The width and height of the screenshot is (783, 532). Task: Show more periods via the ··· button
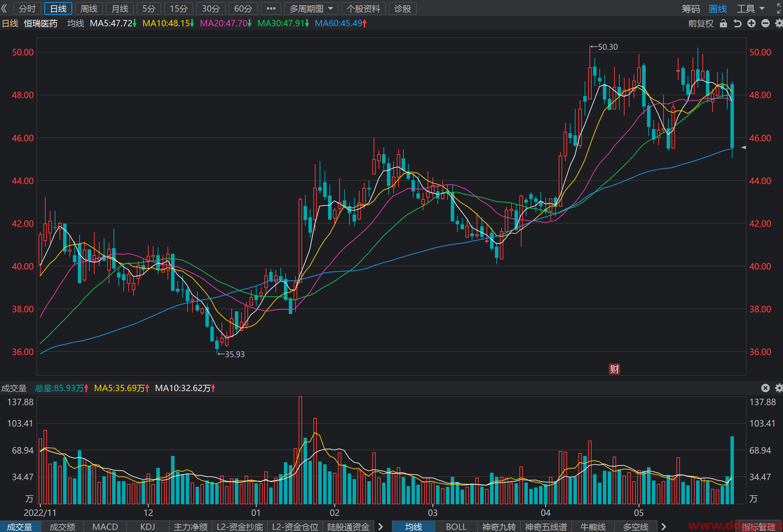(x=271, y=8)
